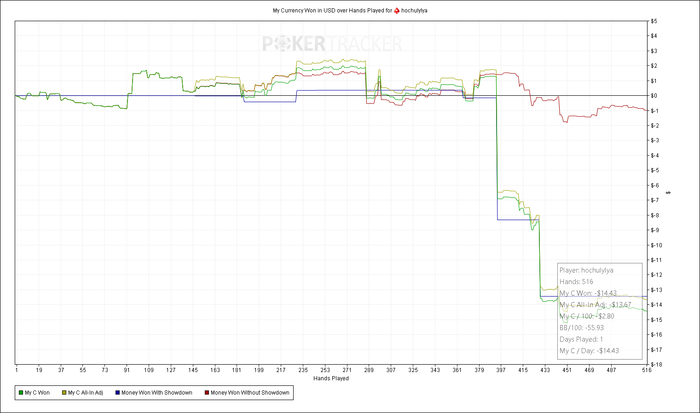The width and height of the screenshot is (700, 413).
Task: Click the chart title naming hochulylya
Action: coord(350,10)
